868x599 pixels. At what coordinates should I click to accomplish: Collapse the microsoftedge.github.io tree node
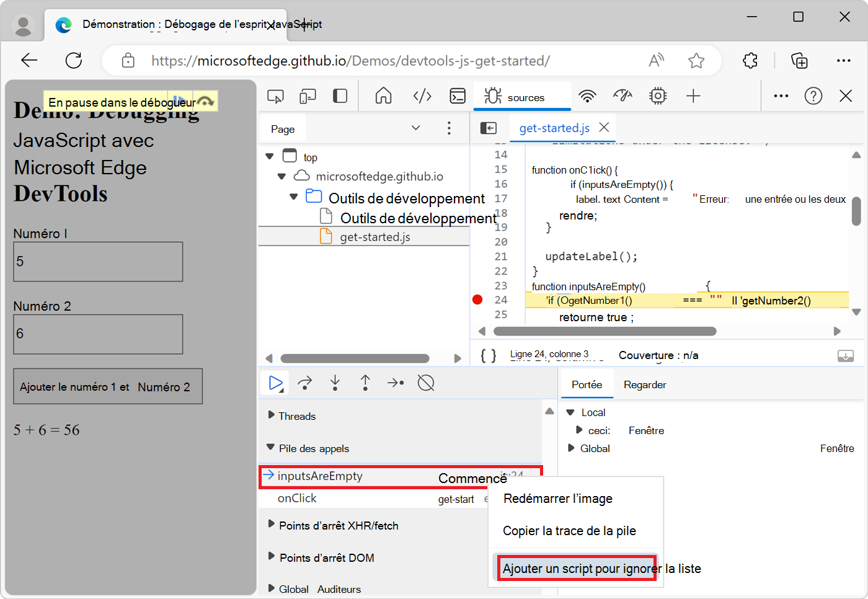pyautogui.click(x=281, y=177)
